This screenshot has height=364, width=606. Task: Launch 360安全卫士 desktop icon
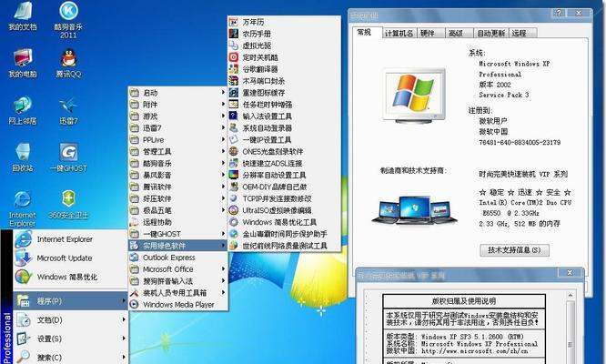pyautogui.click(x=68, y=205)
